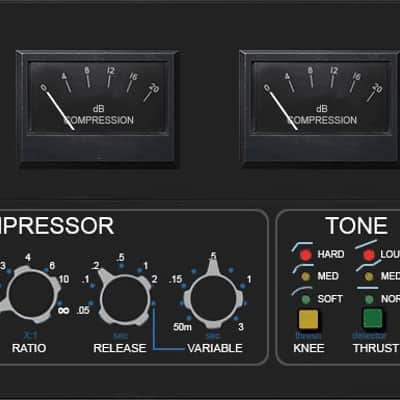Click the soft knee curve icon
The image size is (400, 400).
coord(302,290)
